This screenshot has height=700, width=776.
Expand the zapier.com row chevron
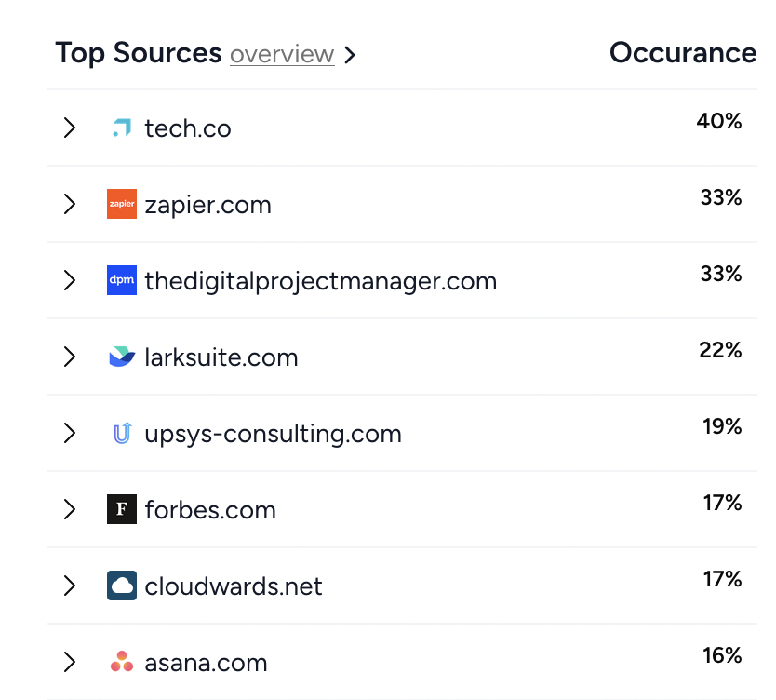click(70, 204)
